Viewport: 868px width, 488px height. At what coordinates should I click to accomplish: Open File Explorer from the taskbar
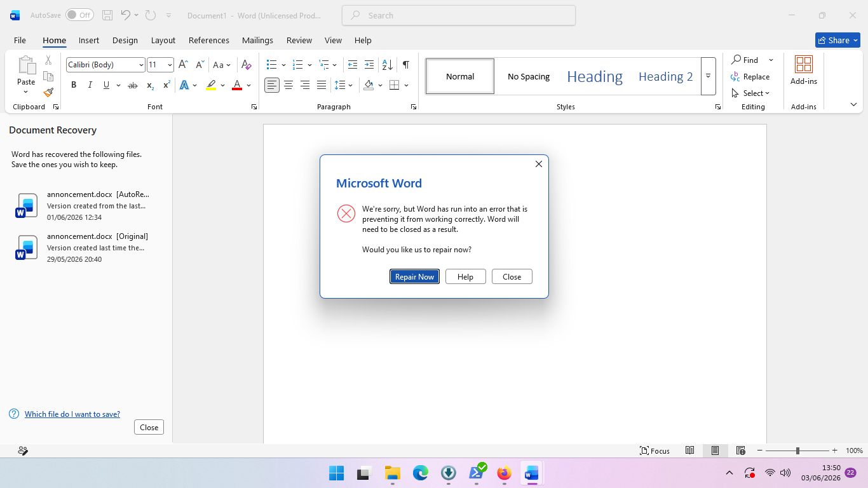(x=393, y=473)
